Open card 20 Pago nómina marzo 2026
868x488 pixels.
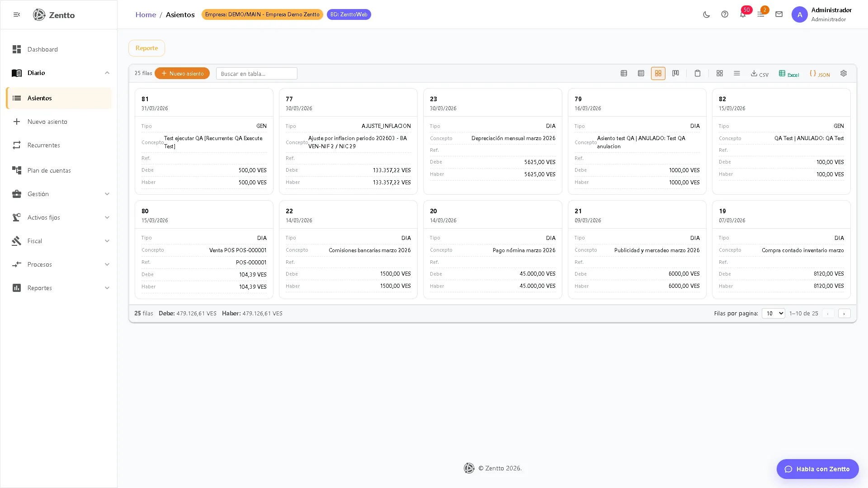coord(492,249)
